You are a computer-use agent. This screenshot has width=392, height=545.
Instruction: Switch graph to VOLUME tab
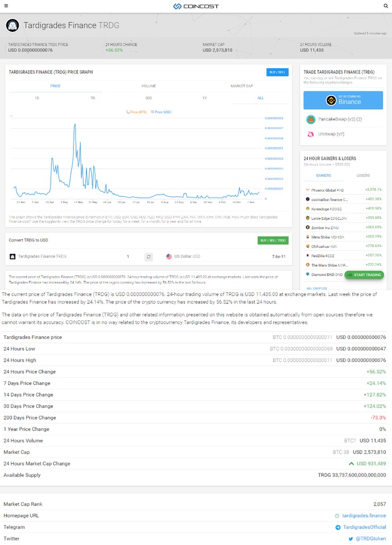click(149, 86)
